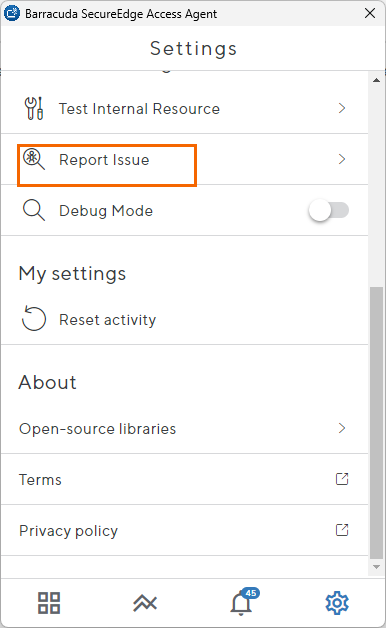Click the Barracuda SecureEdge app logo in title bar

click(x=12, y=13)
